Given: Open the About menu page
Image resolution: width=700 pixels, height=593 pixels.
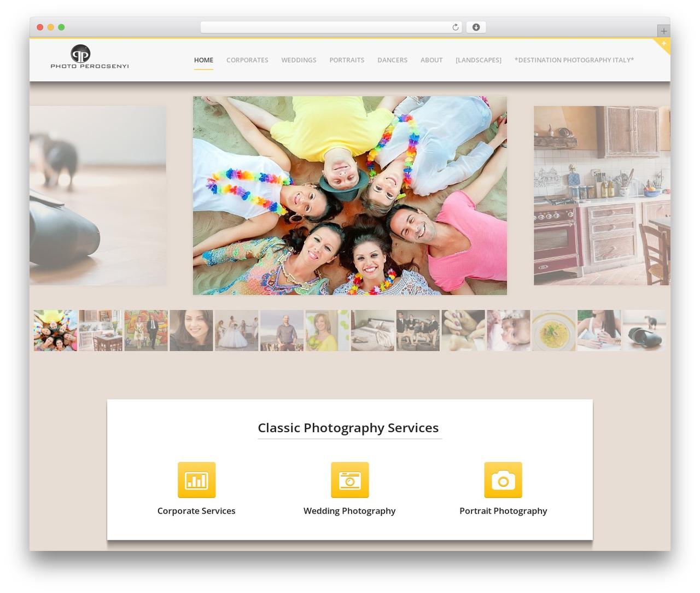Looking at the screenshot, I should point(431,60).
